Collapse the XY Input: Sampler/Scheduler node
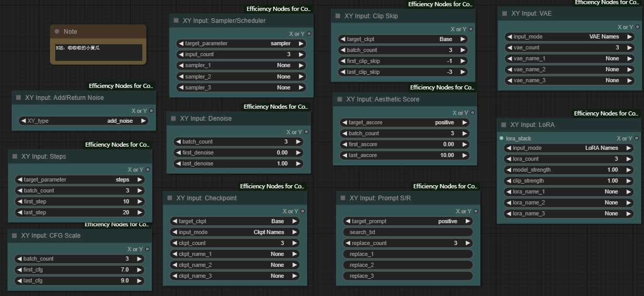This screenshot has width=644, height=296. pyautogui.click(x=176, y=21)
